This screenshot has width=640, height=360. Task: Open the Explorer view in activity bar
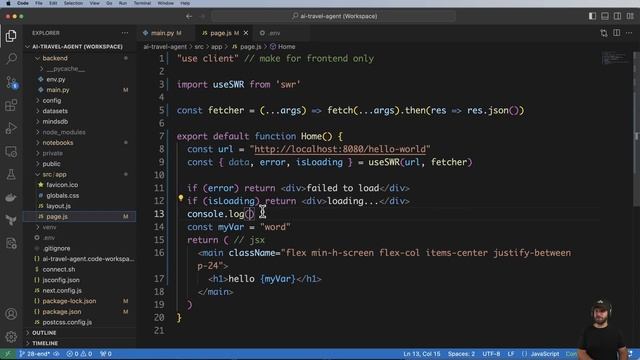11,36
